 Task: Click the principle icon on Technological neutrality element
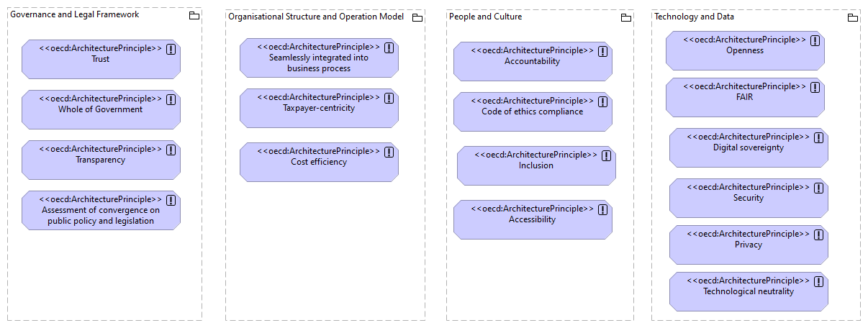point(819,281)
